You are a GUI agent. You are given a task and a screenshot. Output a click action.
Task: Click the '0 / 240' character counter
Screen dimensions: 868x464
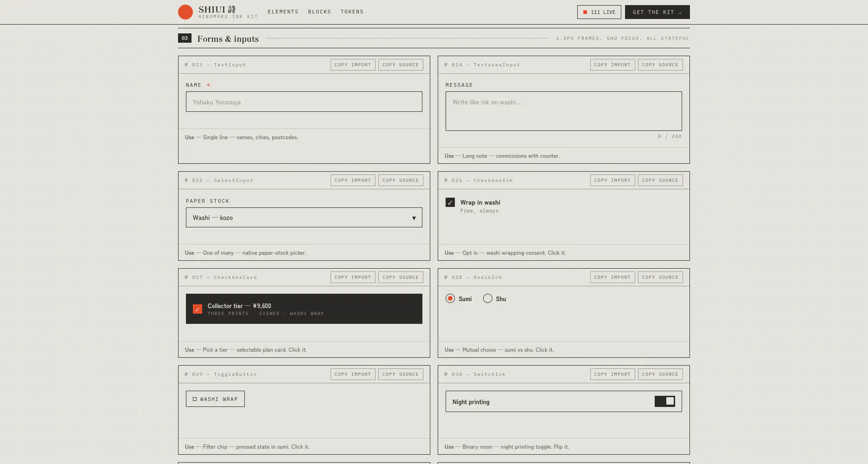(670, 136)
